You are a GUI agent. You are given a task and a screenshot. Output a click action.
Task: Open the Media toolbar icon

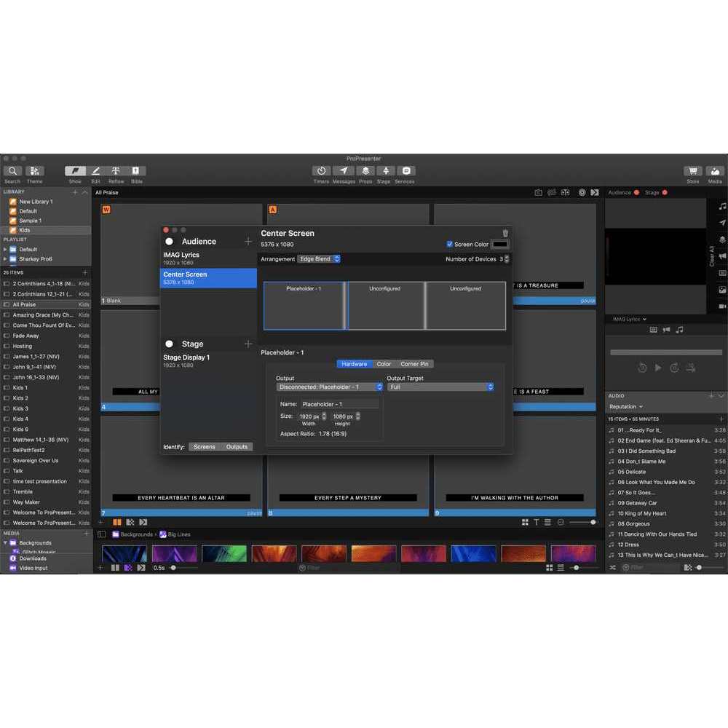click(x=715, y=171)
